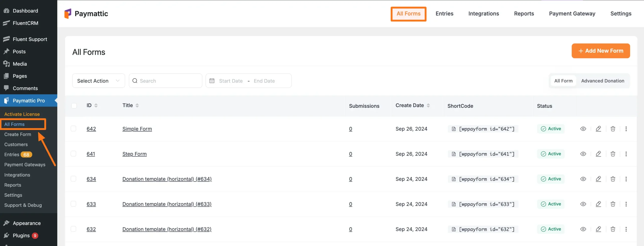Image resolution: width=644 pixels, height=246 pixels.
Task: Delete form 642 using its trash icon
Action: 613,129
